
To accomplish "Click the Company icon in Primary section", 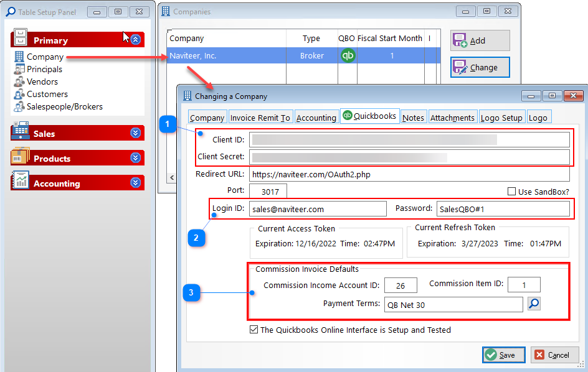I will 19,57.
